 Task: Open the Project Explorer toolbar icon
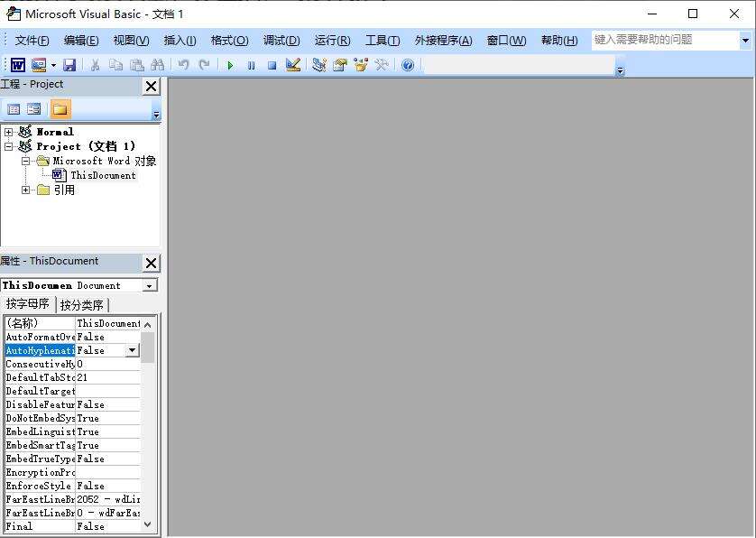click(318, 65)
